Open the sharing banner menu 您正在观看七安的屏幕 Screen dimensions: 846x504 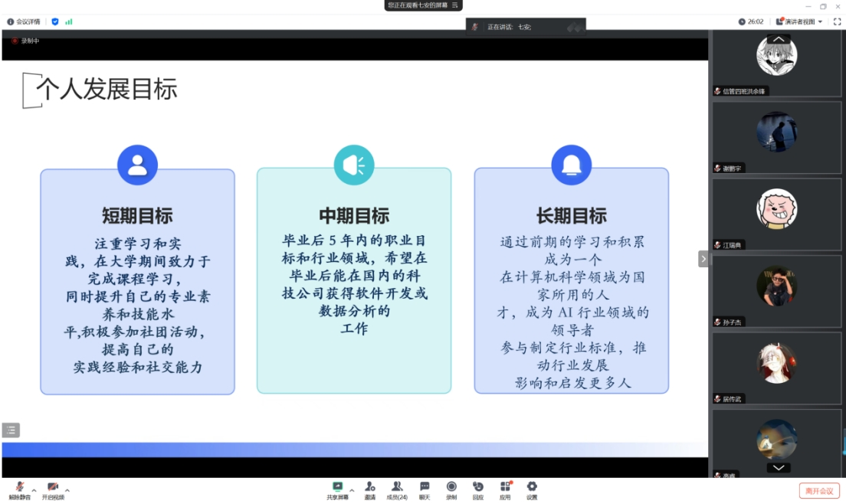423,5
